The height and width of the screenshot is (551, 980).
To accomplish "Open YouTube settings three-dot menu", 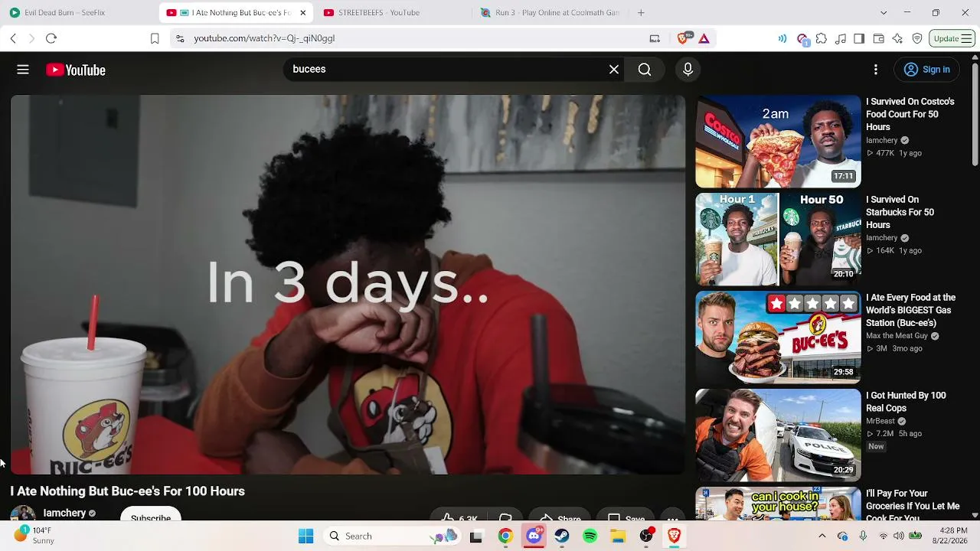I will [876, 70].
